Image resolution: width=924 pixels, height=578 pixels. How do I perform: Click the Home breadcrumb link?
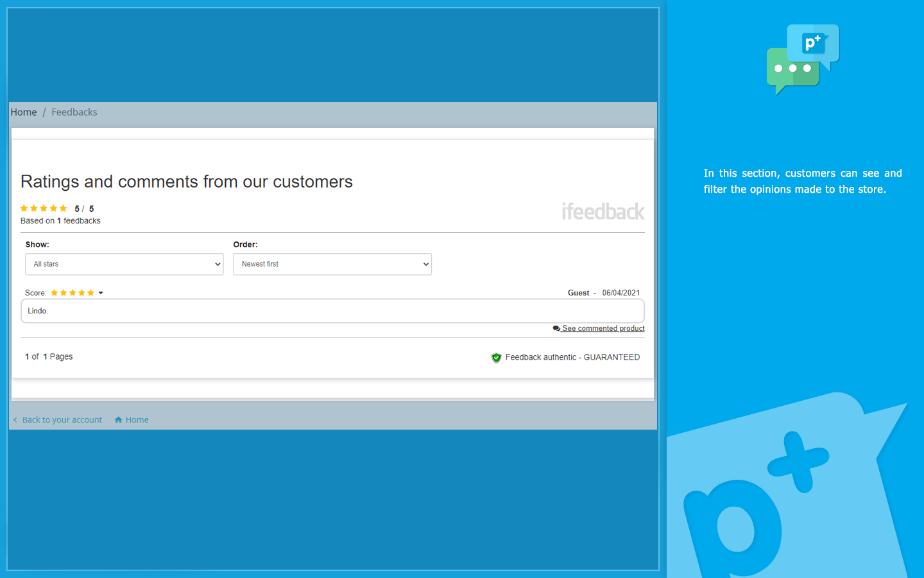[x=24, y=112]
